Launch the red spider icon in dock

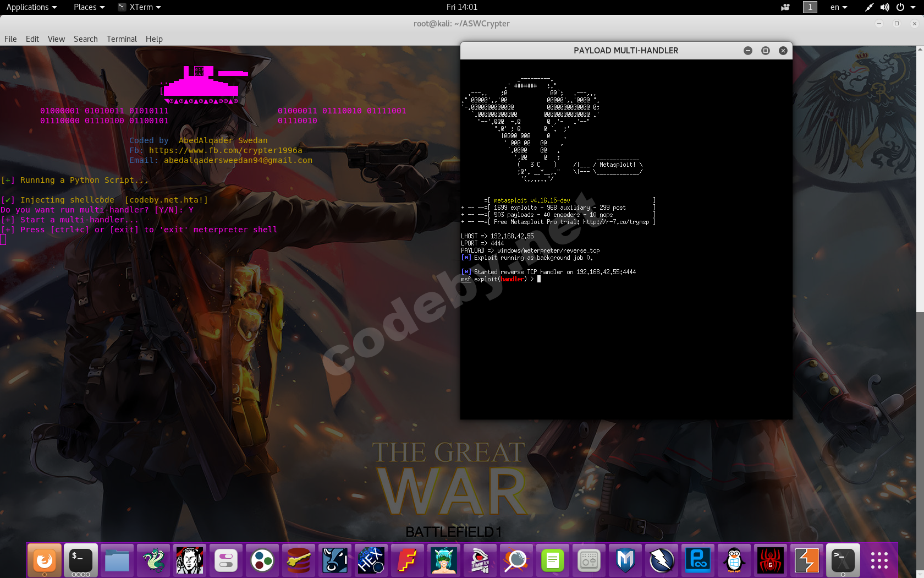pyautogui.click(x=771, y=560)
